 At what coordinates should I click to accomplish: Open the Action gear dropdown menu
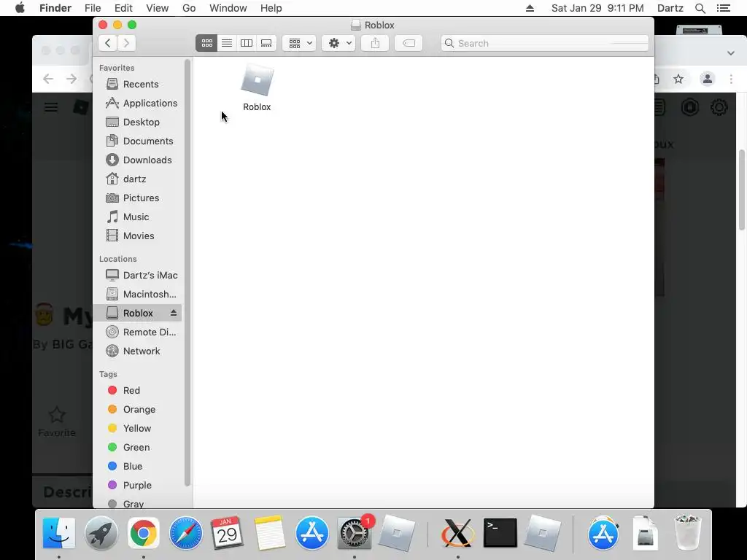click(x=338, y=43)
